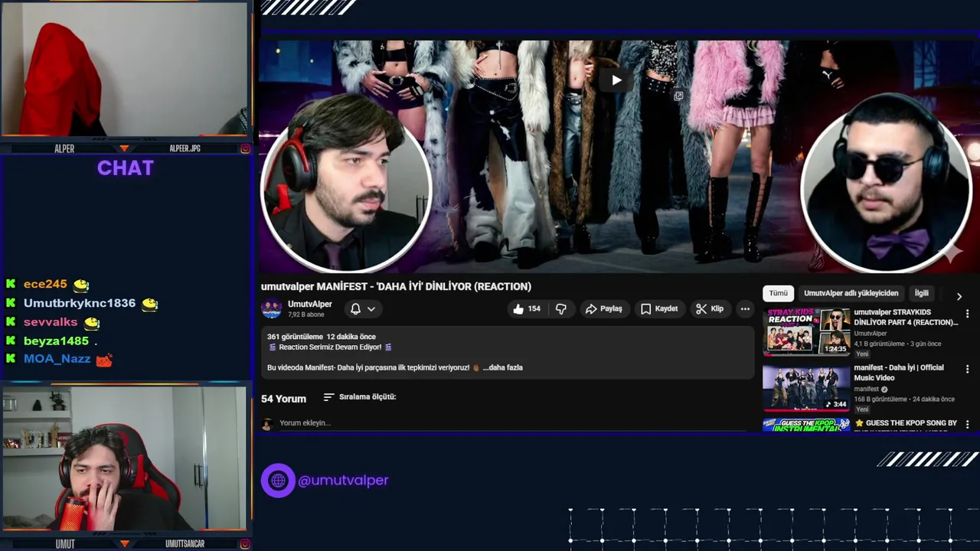Click the Kick badge beside MOA_Nazz
Viewport: 980px width, 551px height.
coord(11,359)
